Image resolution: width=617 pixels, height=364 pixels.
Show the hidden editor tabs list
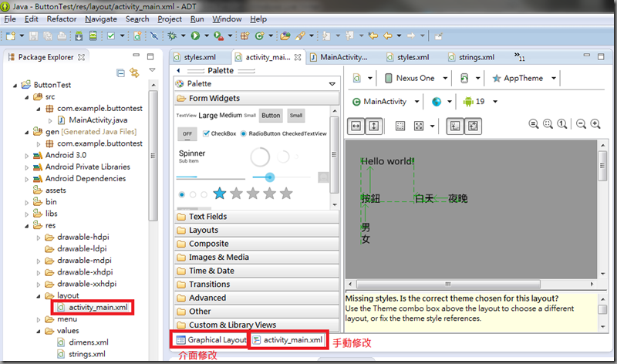(519, 56)
